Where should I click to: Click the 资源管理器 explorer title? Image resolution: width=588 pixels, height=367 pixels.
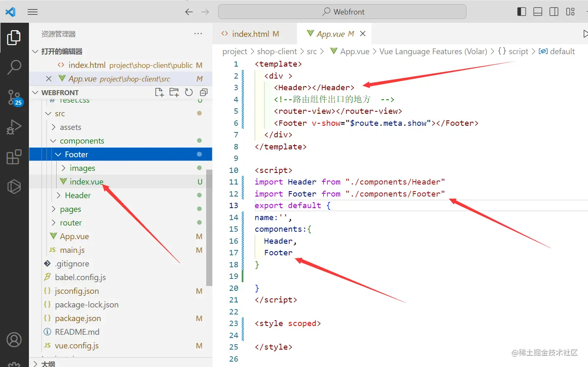(58, 34)
